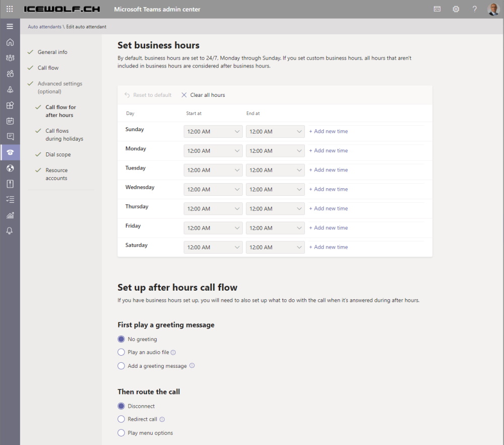Open Thursday End at time dropdown
The image size is (504, 445).
tap(275, 209)
